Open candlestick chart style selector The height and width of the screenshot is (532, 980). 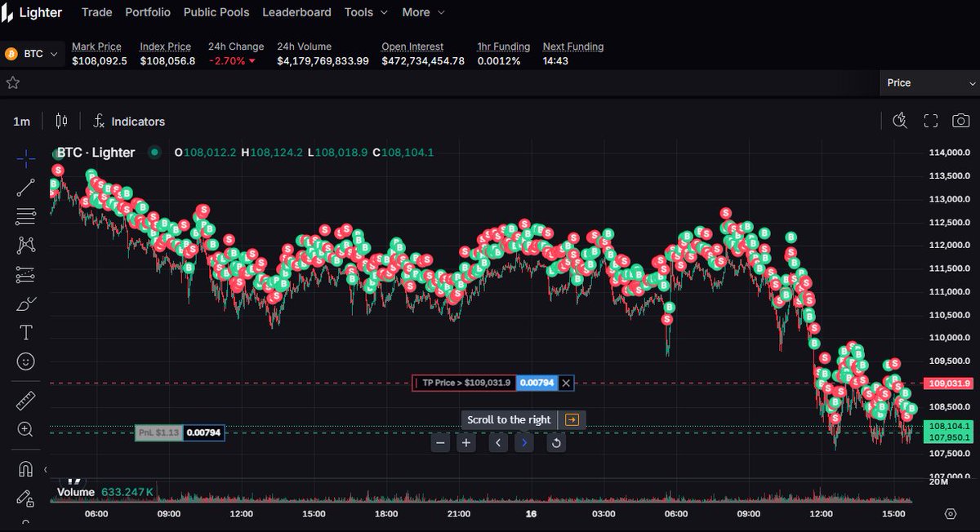coord(61,121)
